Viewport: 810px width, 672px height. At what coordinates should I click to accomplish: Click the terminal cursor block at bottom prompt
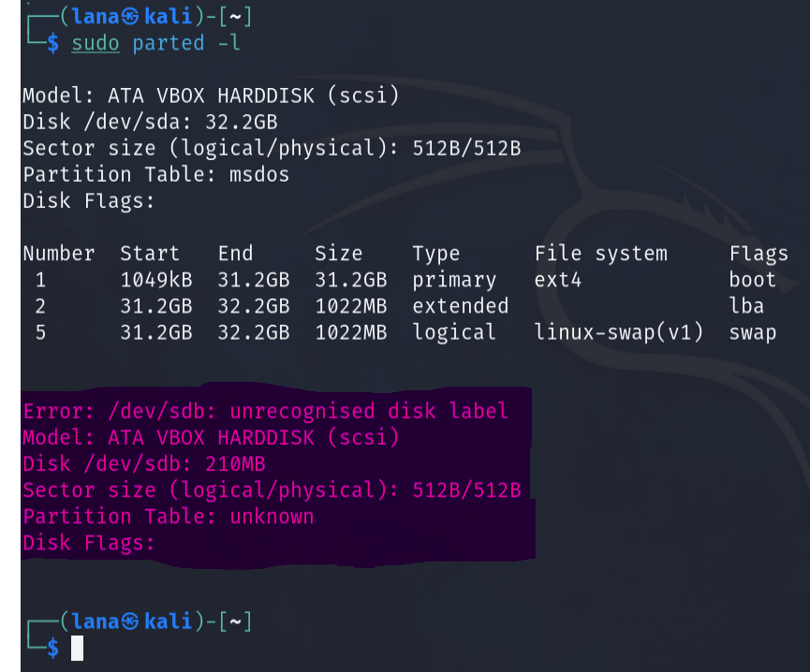[x=77, y=648]
